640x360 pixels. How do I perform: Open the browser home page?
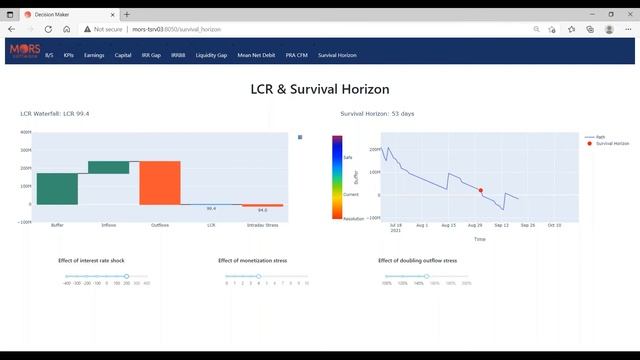coord(67,29)
